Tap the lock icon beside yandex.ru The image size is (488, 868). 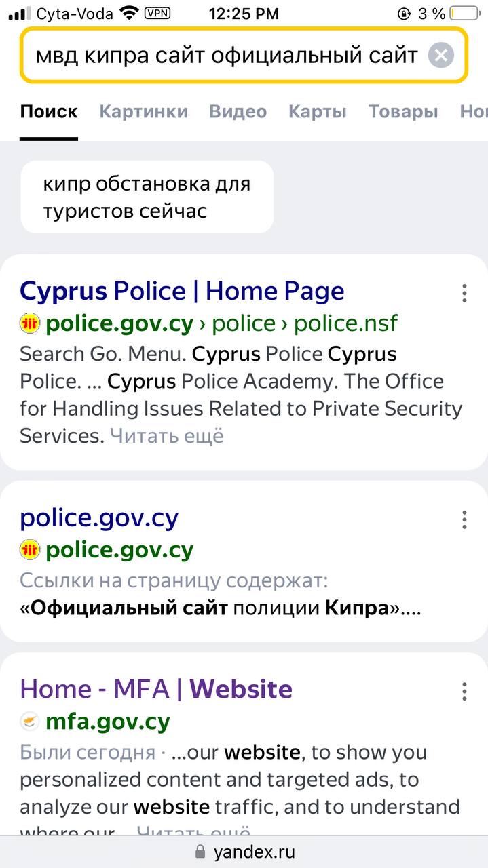click(200, 851)
